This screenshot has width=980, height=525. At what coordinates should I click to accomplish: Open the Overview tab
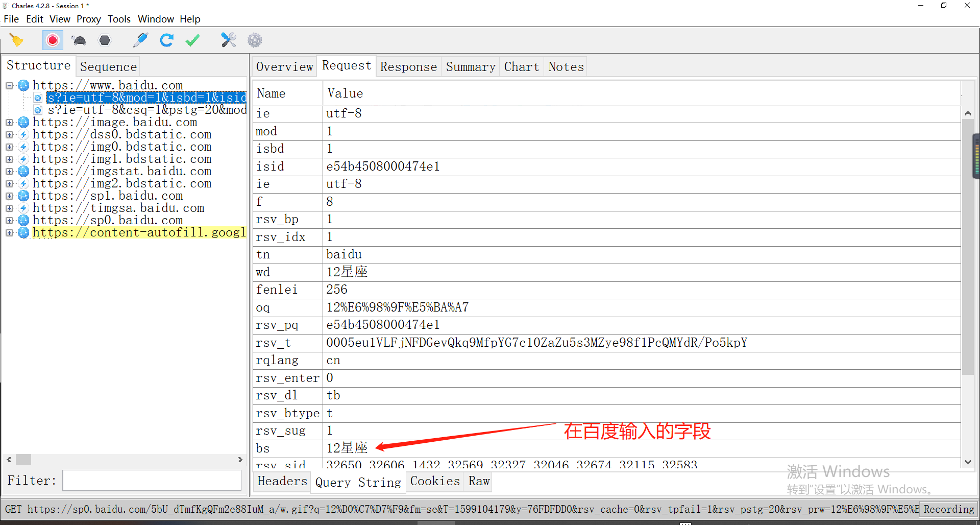click(x=284, y=67)
